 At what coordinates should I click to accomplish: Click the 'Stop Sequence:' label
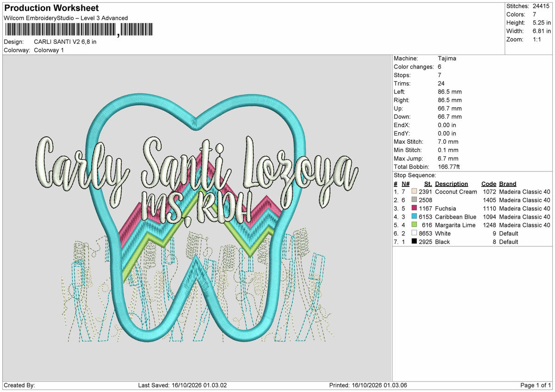[415, 175]
